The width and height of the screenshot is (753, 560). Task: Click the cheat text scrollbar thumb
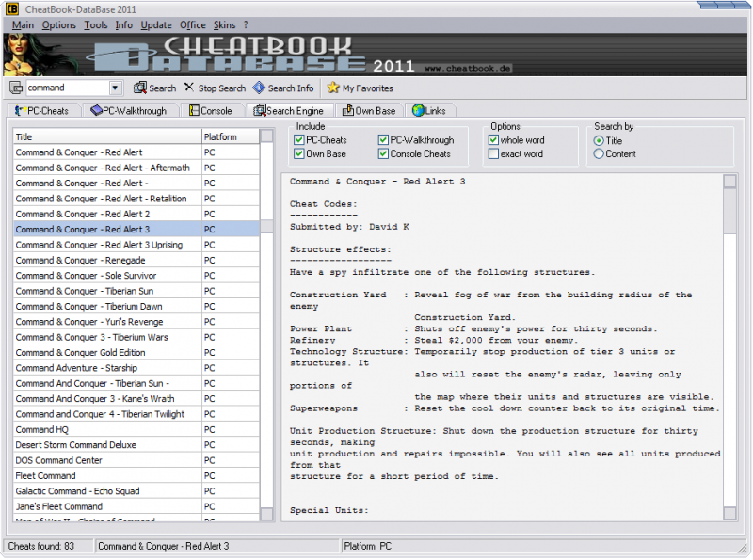730,211
